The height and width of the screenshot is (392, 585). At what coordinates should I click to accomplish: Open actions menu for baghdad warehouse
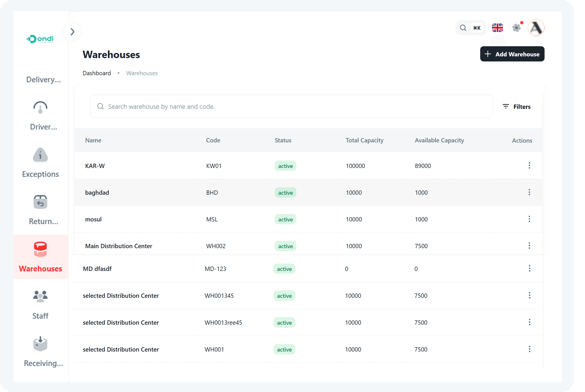click(529, 192)
